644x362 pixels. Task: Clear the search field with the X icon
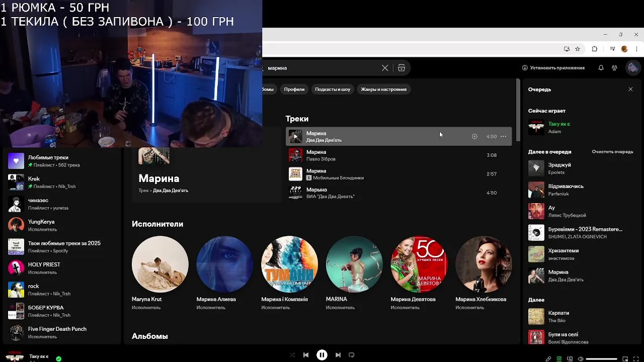tap(385, 68)
